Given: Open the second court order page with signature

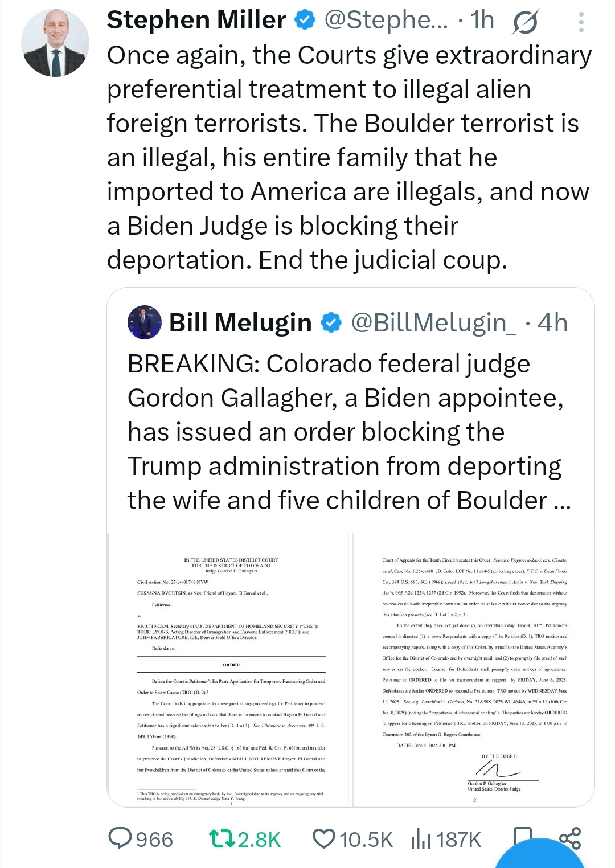Looking at the screenshot, I should [x=474, y=669].
